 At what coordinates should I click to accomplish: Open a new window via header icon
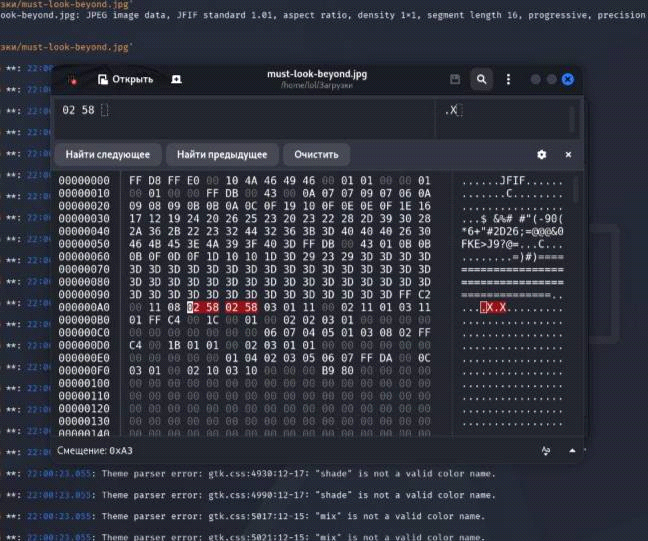pos(176,79)
